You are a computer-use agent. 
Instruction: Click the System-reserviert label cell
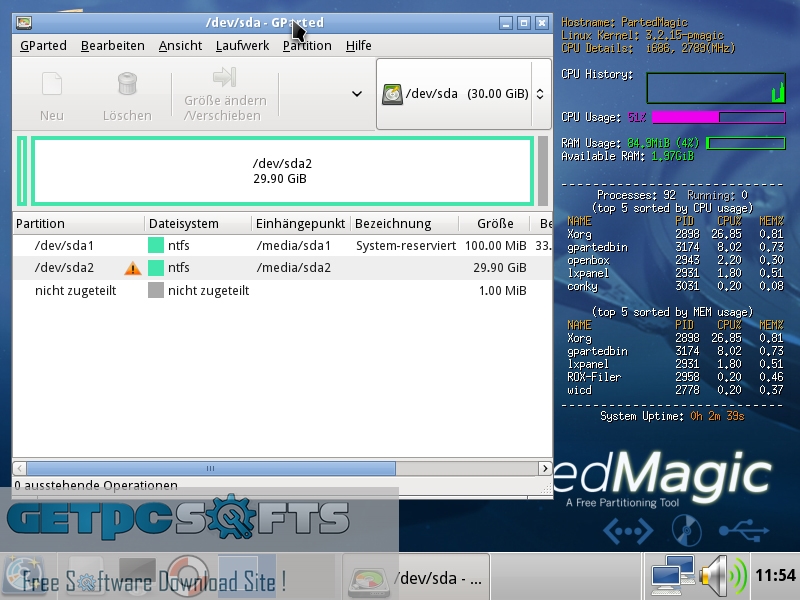click(x=406, y=245)
